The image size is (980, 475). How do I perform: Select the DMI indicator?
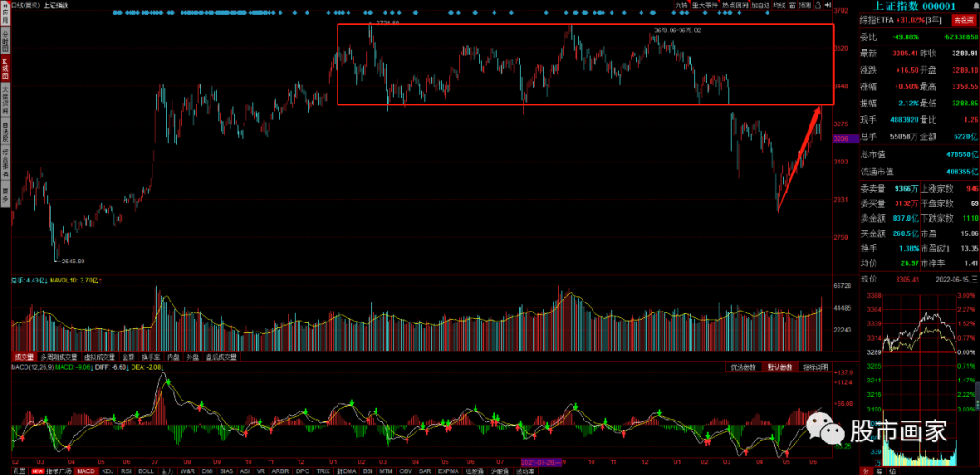[x=208, y=470]
